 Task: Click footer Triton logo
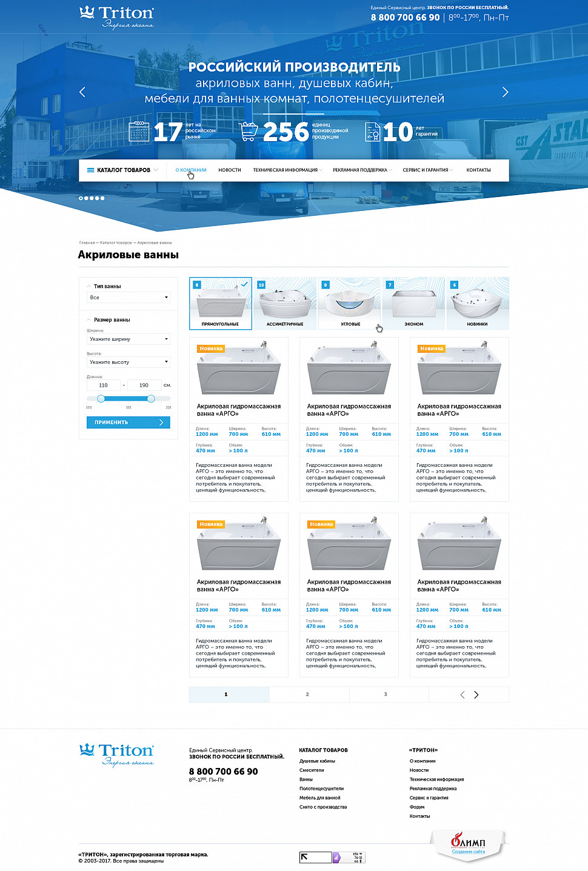116,755
